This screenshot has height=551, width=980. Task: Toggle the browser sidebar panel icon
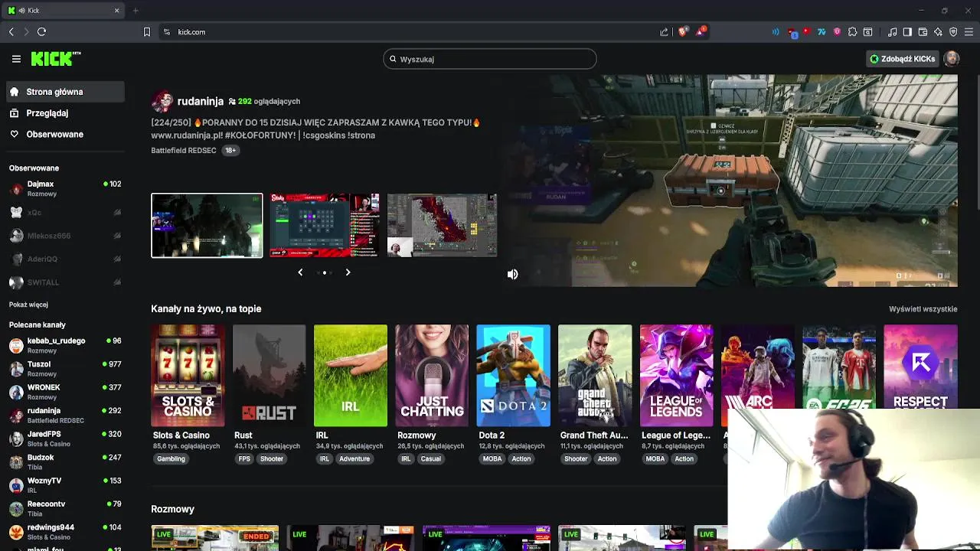tap(907, 32)
